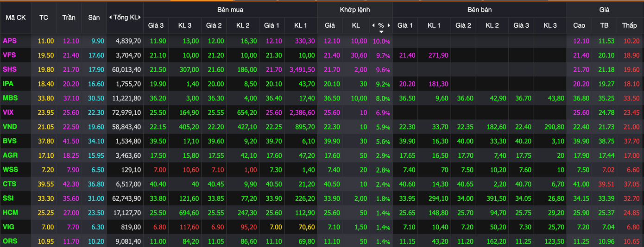Viewport: 644px width, 247px height.
Task: Click the left arrow beside % column
Action: (x=373, y=25)
